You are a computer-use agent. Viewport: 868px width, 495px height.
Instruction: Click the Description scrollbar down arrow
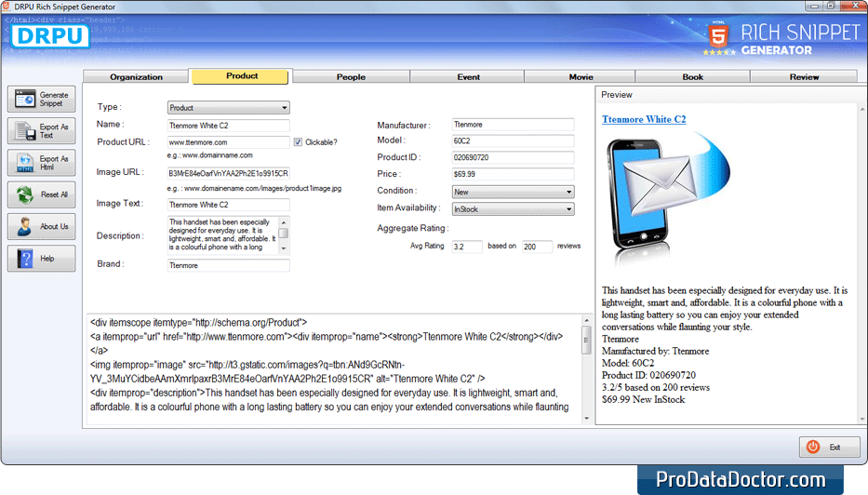[284, 248]
